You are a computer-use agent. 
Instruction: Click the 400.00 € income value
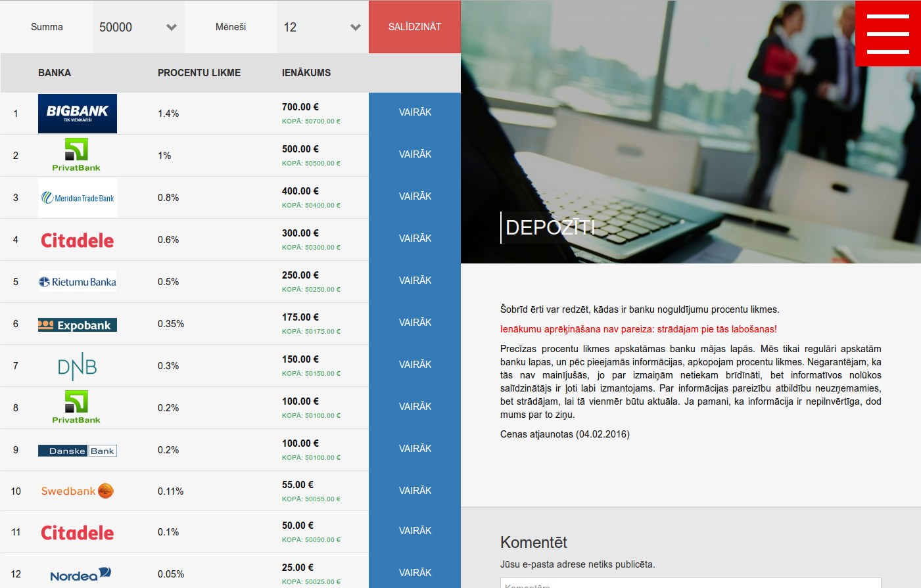300,191
